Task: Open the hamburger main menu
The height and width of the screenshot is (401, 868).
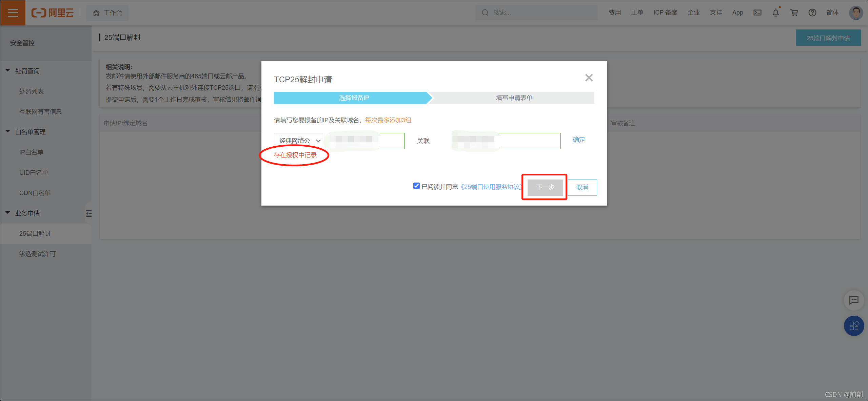Action: [x=13, y=13]
